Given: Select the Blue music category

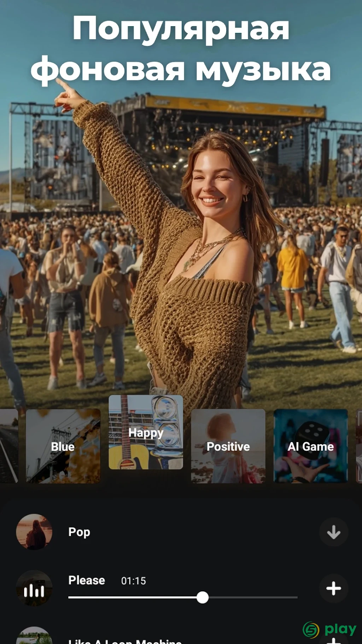Looking at the screenshot, I should [x=63, y=446].
